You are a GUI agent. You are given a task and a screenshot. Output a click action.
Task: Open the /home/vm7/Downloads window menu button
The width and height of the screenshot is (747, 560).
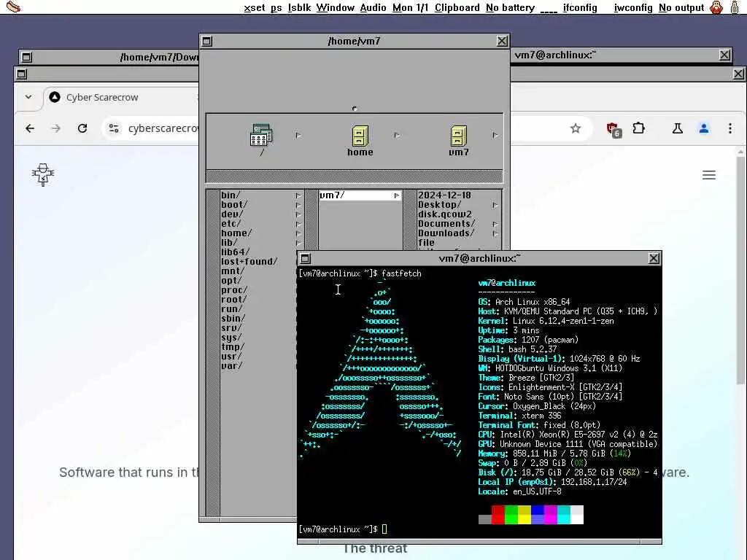pos(27,57)
